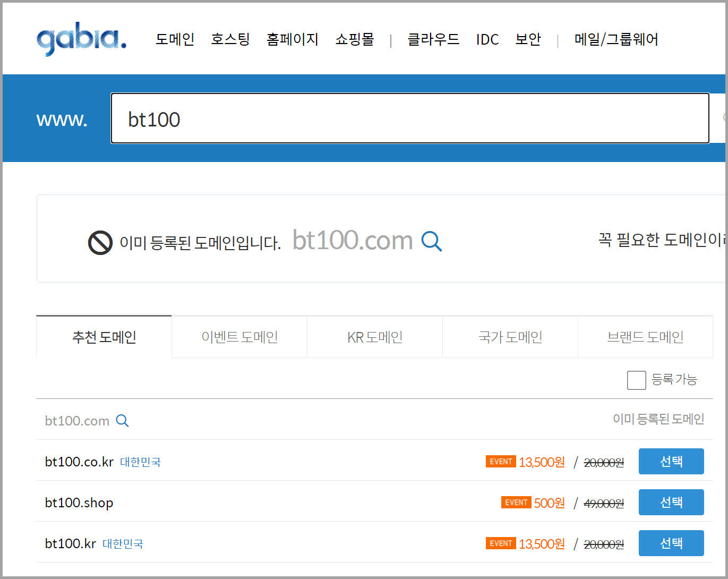Open the IDC menu
Image resolution: width=728 pixels, height=579 pixels.
point(487,39)
